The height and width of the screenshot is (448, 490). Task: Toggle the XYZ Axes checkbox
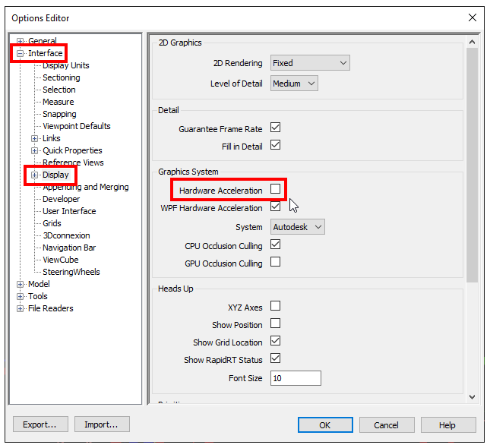(x=275, y=306)
